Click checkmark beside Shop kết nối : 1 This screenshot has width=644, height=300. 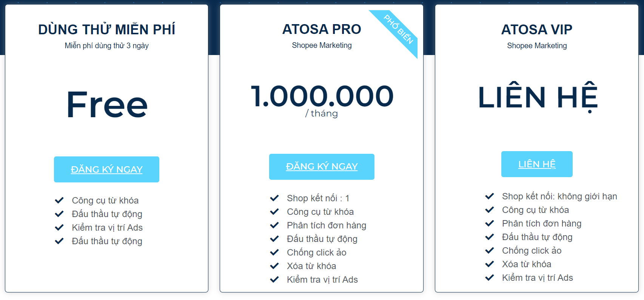[274, 198]
